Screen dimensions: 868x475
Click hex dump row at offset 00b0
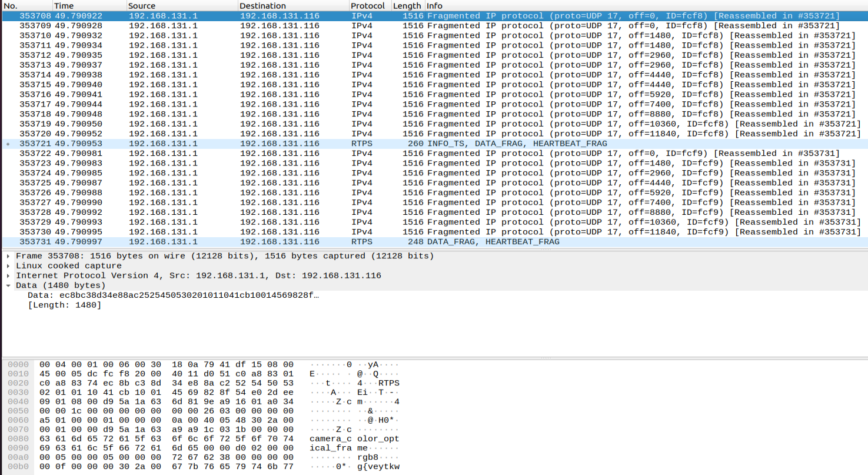204,467
